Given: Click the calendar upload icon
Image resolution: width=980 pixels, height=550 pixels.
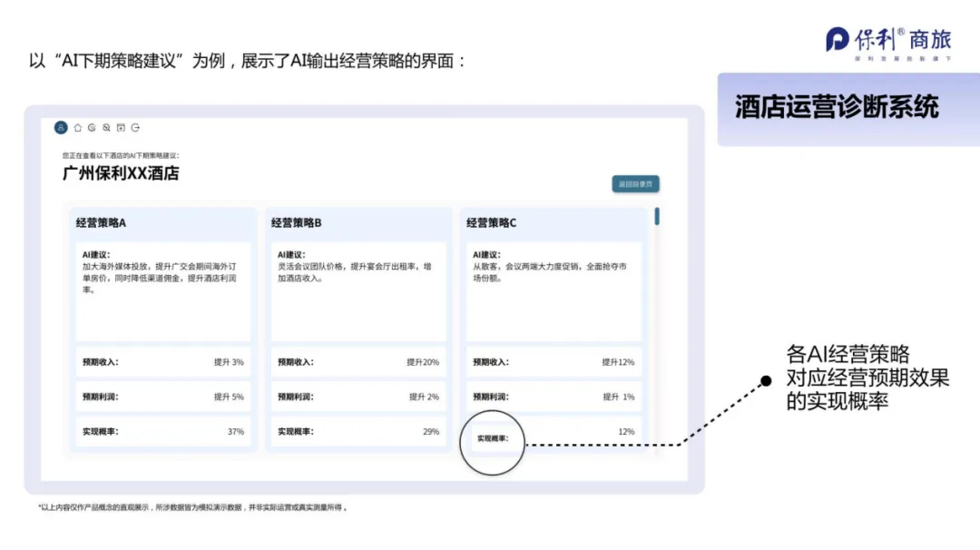Looking at the screenshot, I should tap(121, 128).
